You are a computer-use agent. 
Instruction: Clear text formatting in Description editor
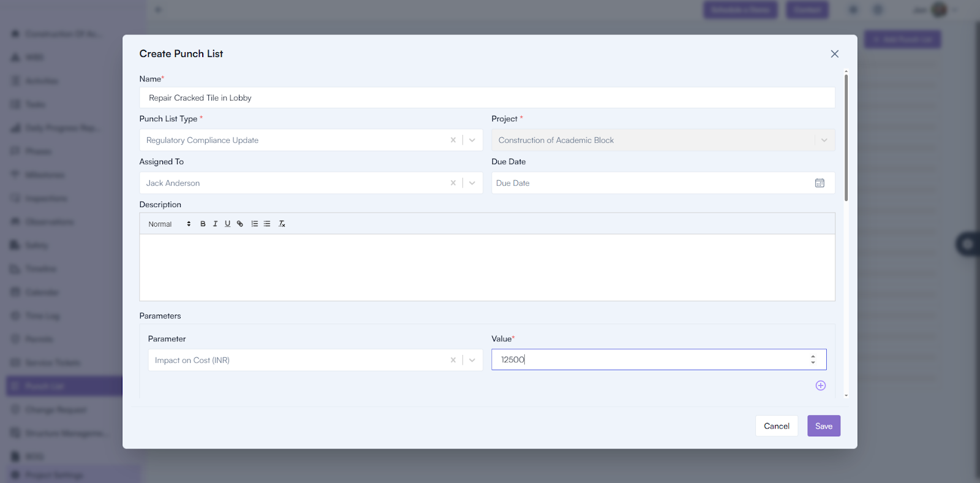tap(282, 224)
